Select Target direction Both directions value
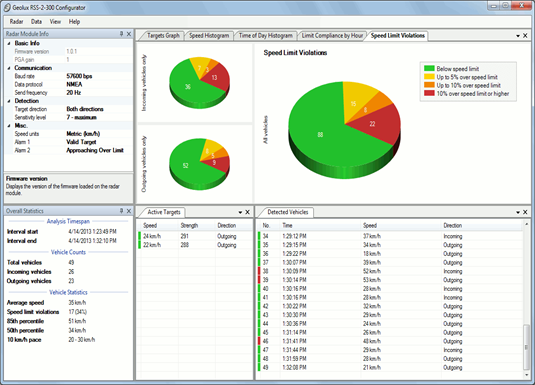The height and width of the screenshot is (385, 535). tap(85, 109)
